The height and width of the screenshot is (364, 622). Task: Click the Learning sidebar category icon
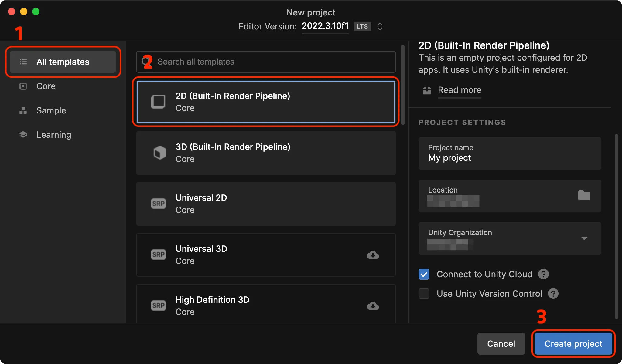pyautogui.click(x=24, y=135)
